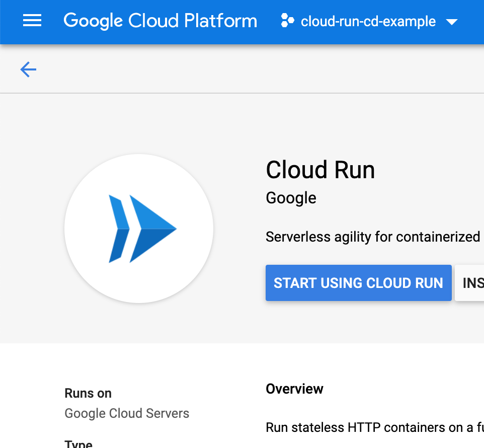This screenshot has width=484, height=448.
Task: Click the Google Cloud Servers text
Action: (x=127, y=413)
